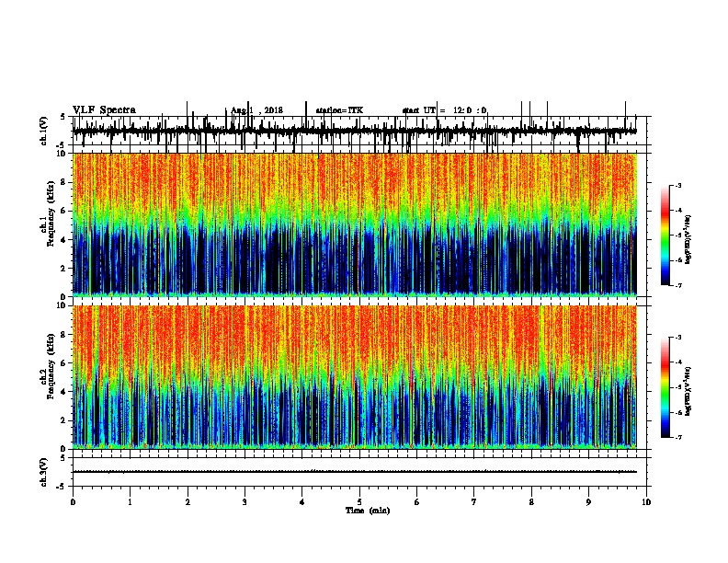Click the "10" tick on the time axis
This screenshot has width=728, height=563.
646,502
